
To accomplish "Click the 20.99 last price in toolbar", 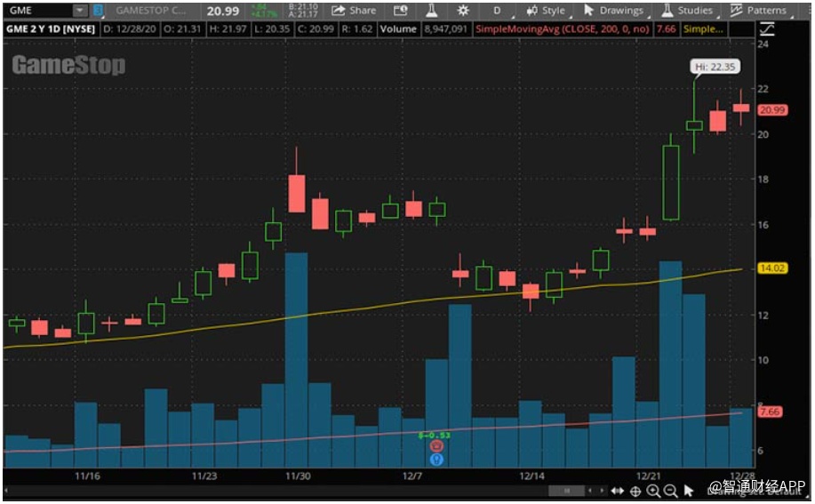I will coord(223,11).
